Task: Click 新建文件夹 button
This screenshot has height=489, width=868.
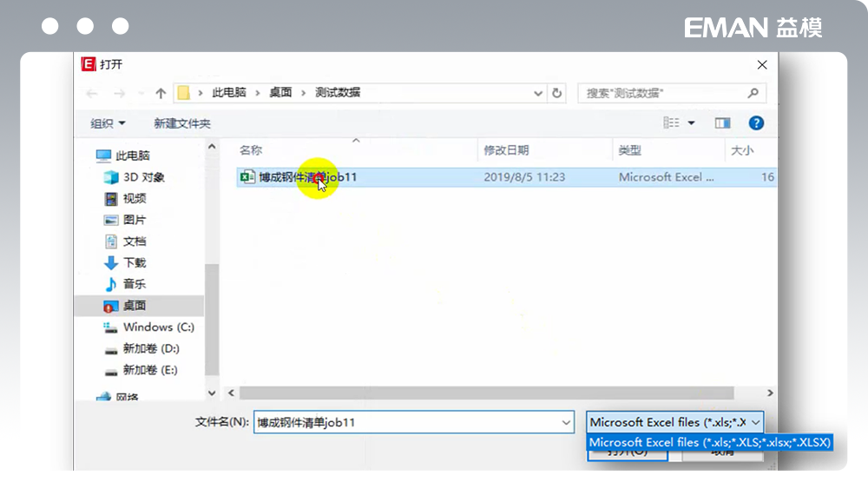Action: tap(182, 123)
